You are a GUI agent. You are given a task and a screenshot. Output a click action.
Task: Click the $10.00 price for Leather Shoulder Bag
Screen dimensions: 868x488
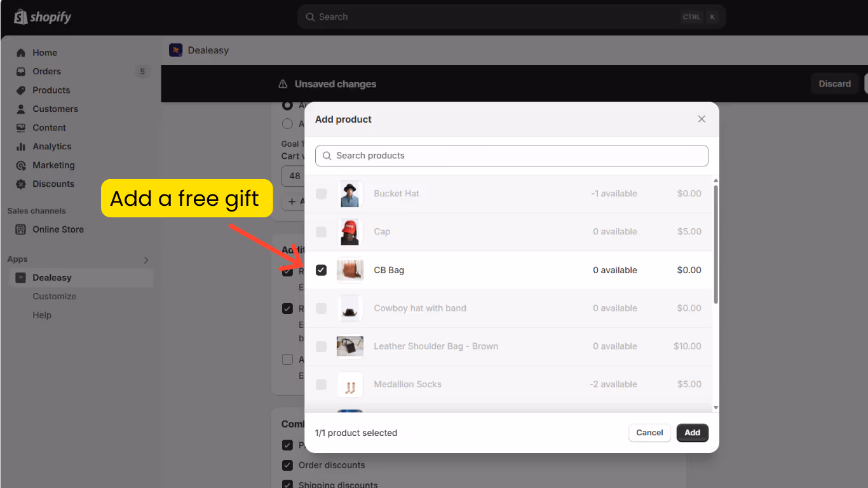(688, 346)
